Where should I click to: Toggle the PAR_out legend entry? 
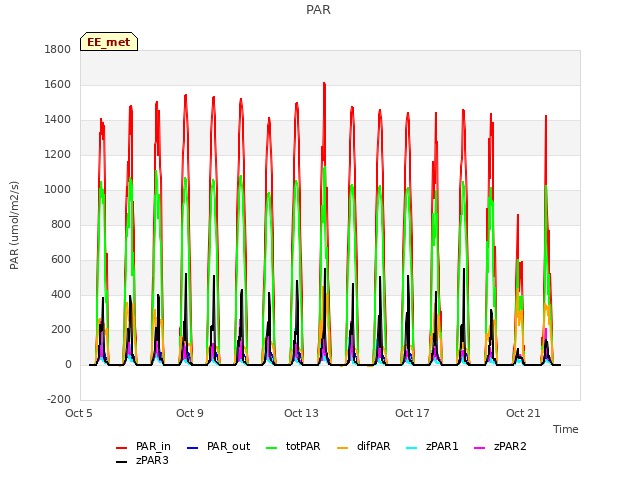pos(218,447)
